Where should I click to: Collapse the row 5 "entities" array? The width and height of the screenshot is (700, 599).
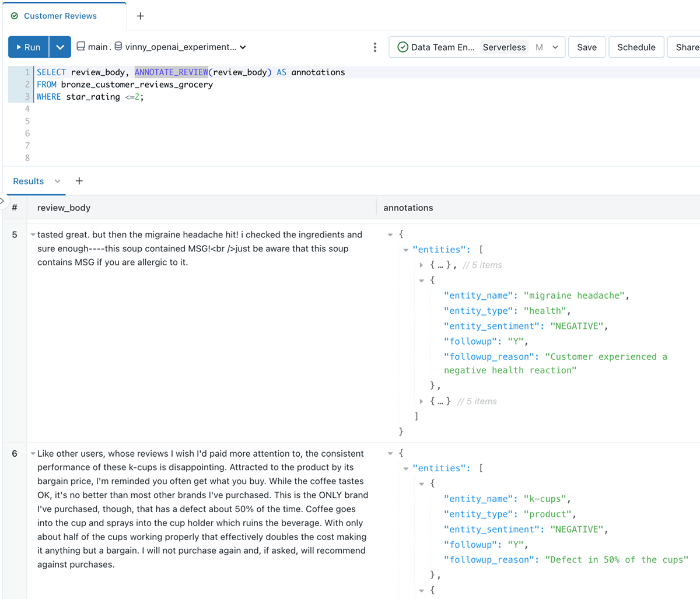coord(406,250)
